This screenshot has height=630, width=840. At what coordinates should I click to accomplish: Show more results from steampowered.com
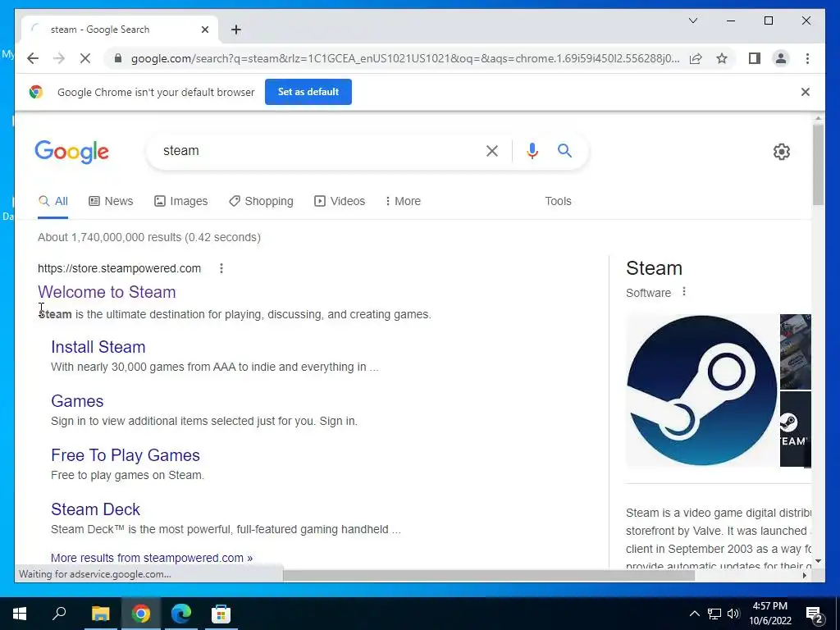point(152,558)
